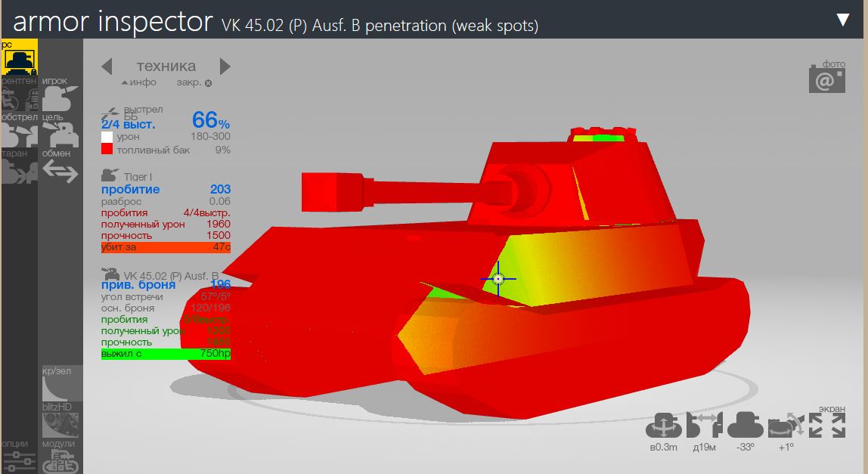The width and height of the screenshot is (868, 474).
Task: Click the red топливный бак swatch
Action: (107, 149)
